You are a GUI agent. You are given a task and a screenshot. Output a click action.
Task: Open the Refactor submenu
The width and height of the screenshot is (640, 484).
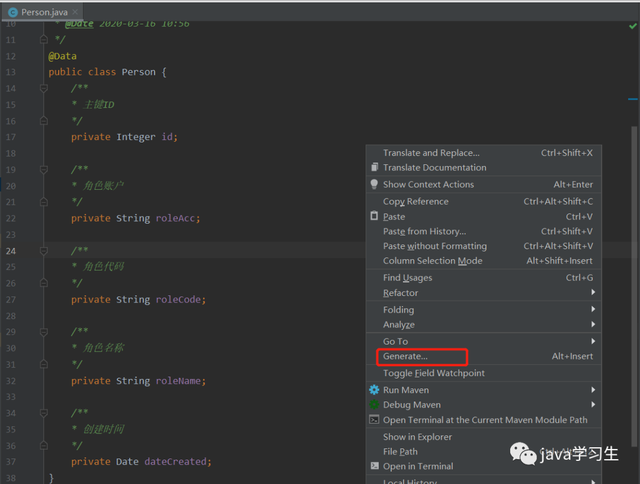coord(484,293)
